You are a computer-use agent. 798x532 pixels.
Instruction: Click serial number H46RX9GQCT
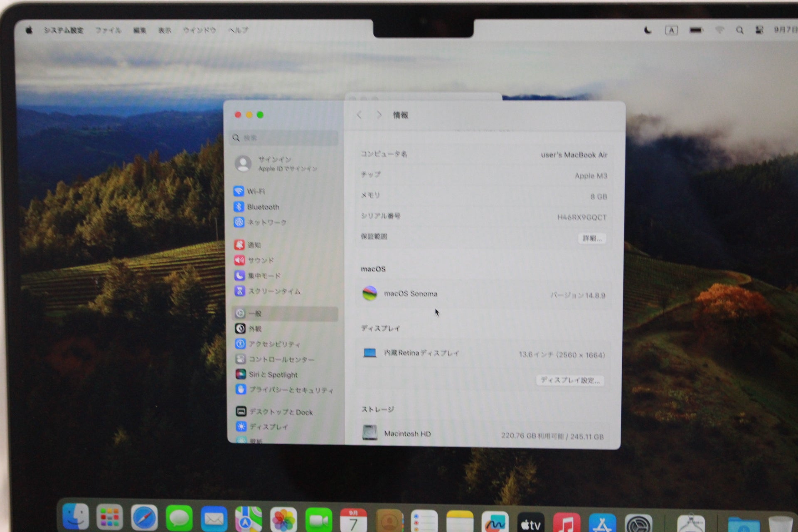tap(582, 217)
